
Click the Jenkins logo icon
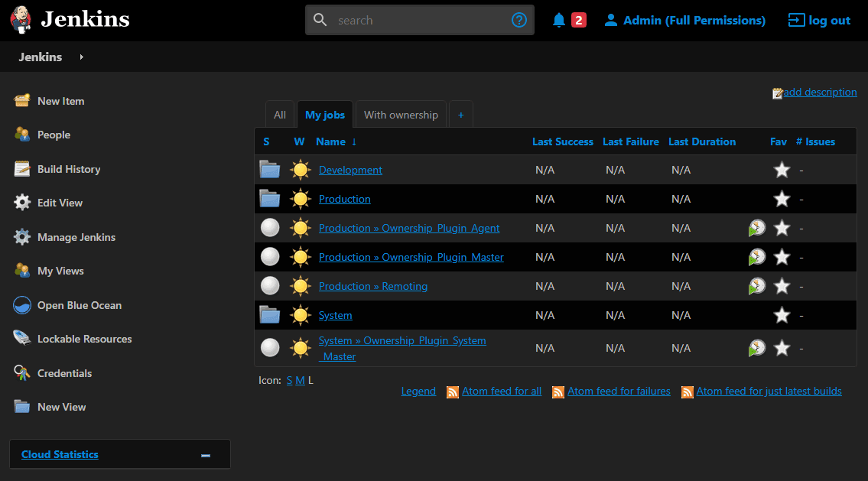pyautogui.click(x=19, y=19)
